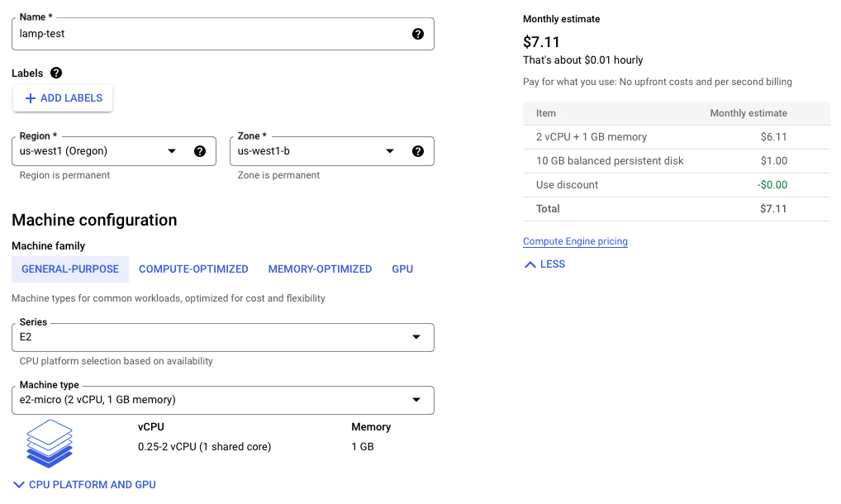Expand the CPU PLATFORM AND GPU section

tap(85, 485)
